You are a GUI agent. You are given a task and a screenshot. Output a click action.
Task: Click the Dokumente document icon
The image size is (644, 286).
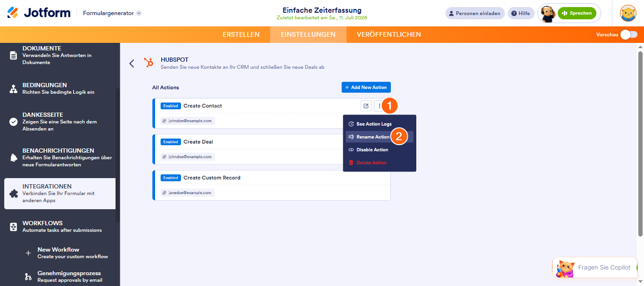click(14, 55)
